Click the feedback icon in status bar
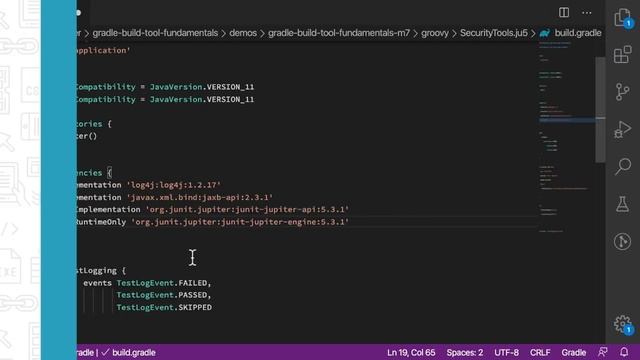This screenshot has height=360, width=640. 603,352
